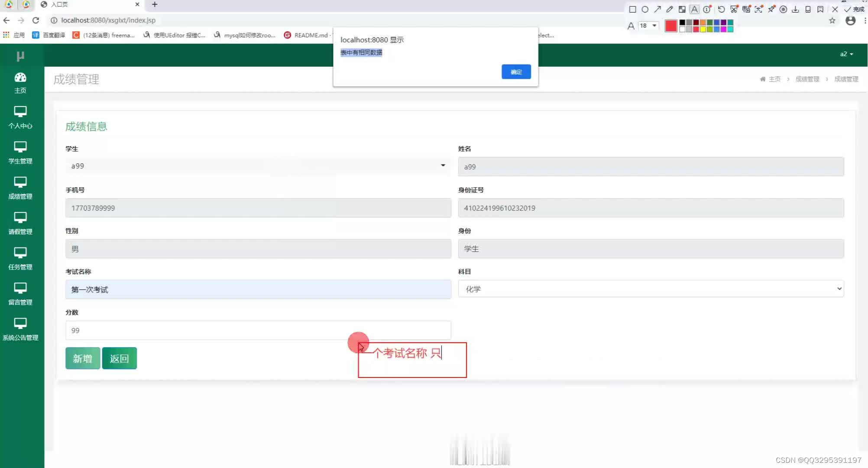Screen dimensions: 868x468
Task: Open the 百度翻译 bookmark
Action: coord(49,35)
